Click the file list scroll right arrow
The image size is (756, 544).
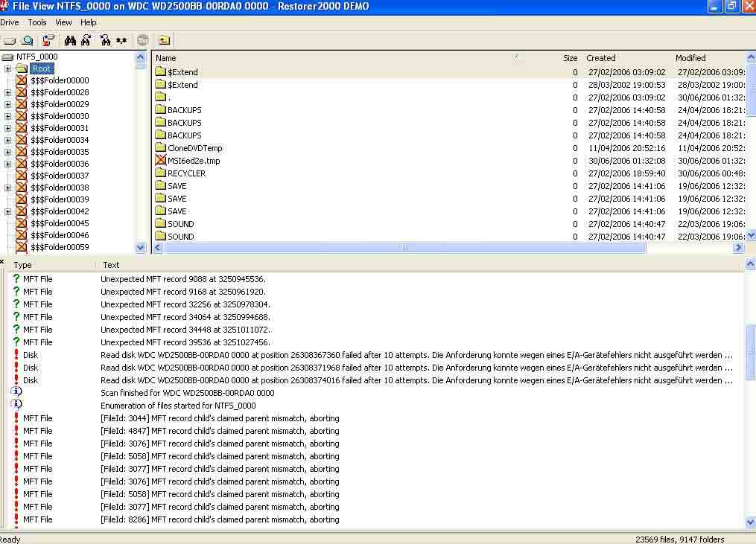point(738,248)
